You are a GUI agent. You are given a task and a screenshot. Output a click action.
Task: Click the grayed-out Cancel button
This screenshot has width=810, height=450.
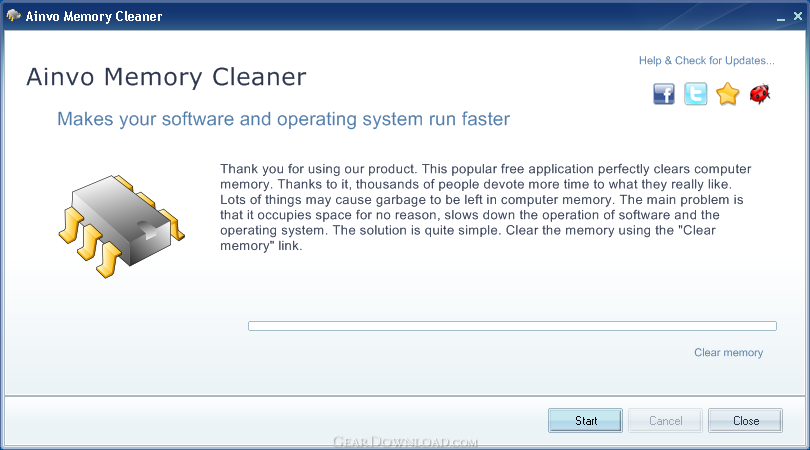click(x=665, y=421)
